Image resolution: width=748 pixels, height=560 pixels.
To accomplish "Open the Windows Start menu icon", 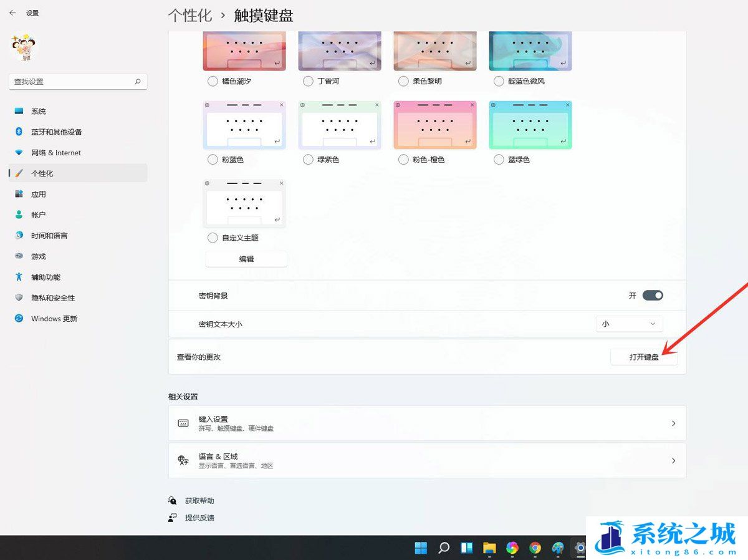I will (x=421, y=548).
